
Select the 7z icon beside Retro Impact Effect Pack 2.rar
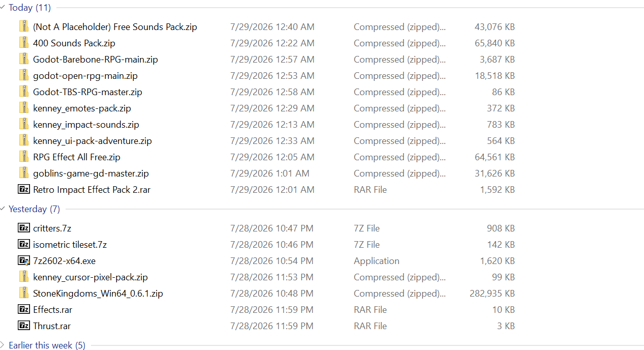[x=24, y=189]
